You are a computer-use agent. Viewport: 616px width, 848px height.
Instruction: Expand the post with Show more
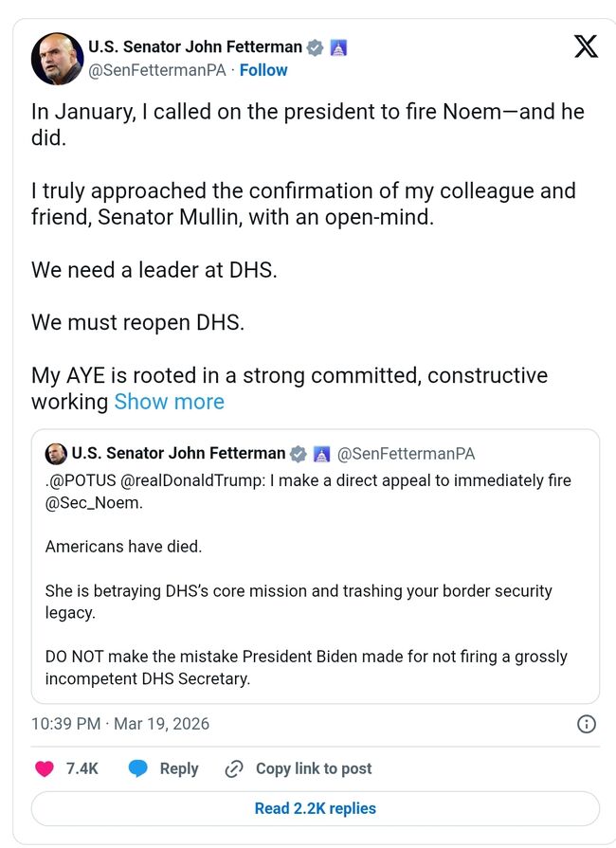click(x=169, y=402)
